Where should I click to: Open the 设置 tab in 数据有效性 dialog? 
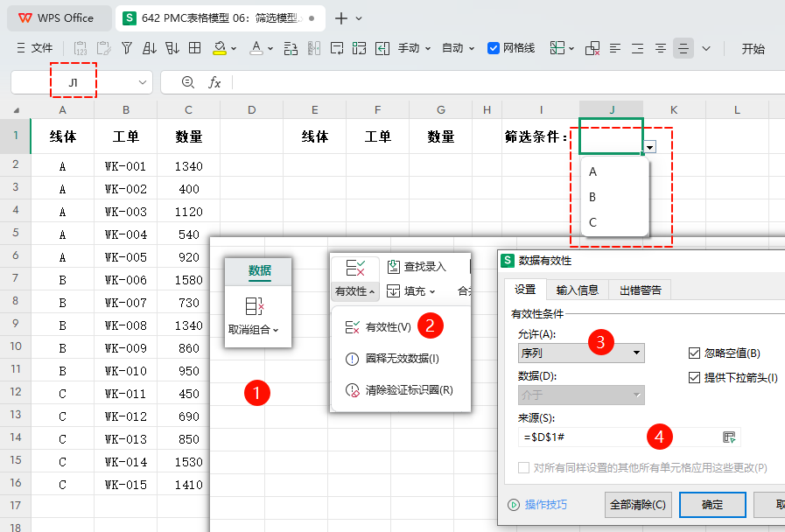tap(525, 290)
